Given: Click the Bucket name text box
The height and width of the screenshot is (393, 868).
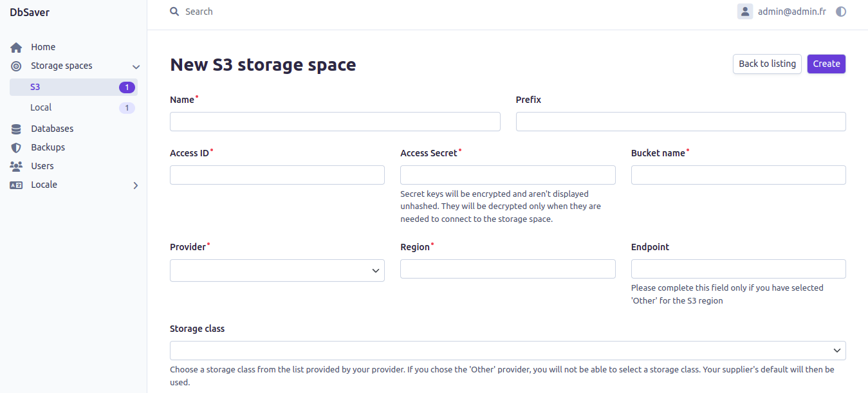Looking at the screenshot, I should point(738,175).
